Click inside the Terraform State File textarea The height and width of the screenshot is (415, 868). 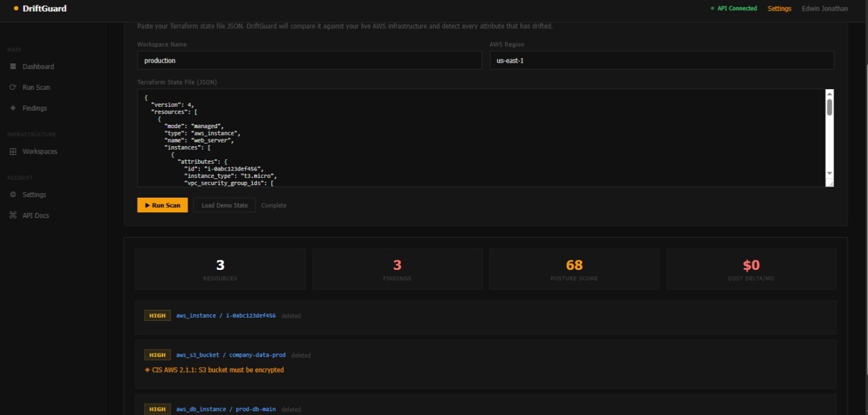coord(481,138)
